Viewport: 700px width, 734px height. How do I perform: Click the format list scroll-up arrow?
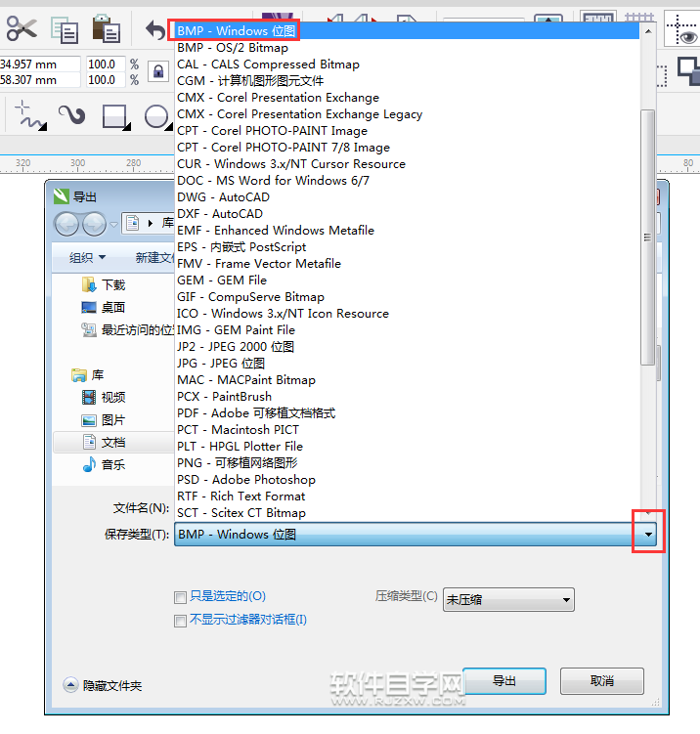click(648, 31)
